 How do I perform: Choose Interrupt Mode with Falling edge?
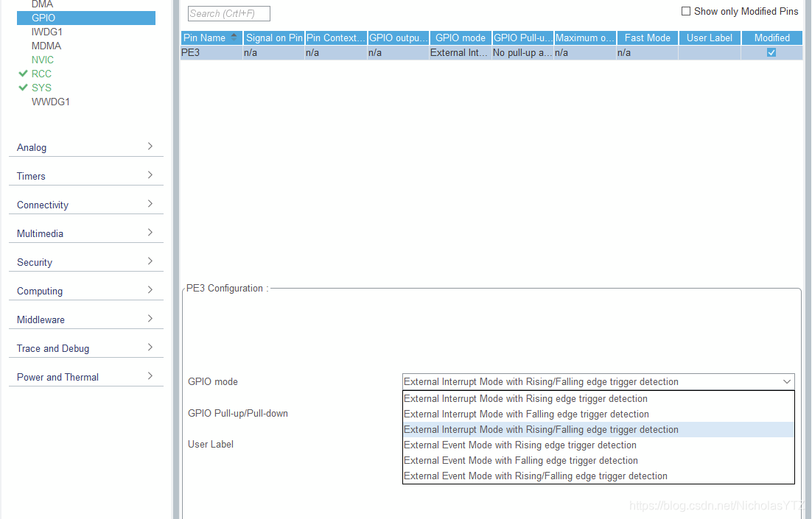pyautogui.click(x=598, y=414)
